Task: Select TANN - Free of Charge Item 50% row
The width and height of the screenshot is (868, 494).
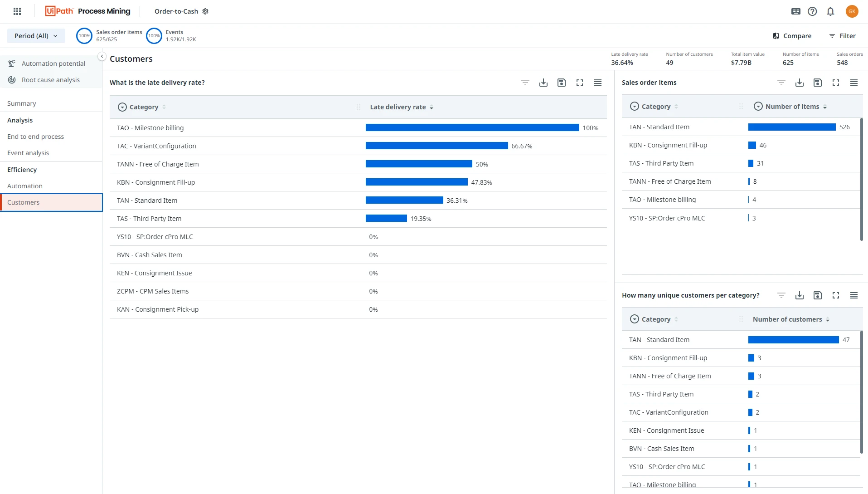Action: point(358,164)
